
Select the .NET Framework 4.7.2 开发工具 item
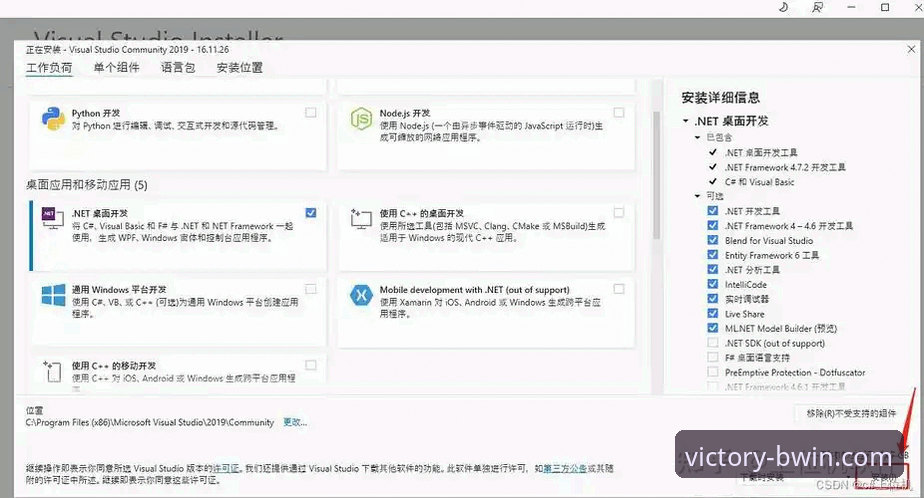pos(785,167)
